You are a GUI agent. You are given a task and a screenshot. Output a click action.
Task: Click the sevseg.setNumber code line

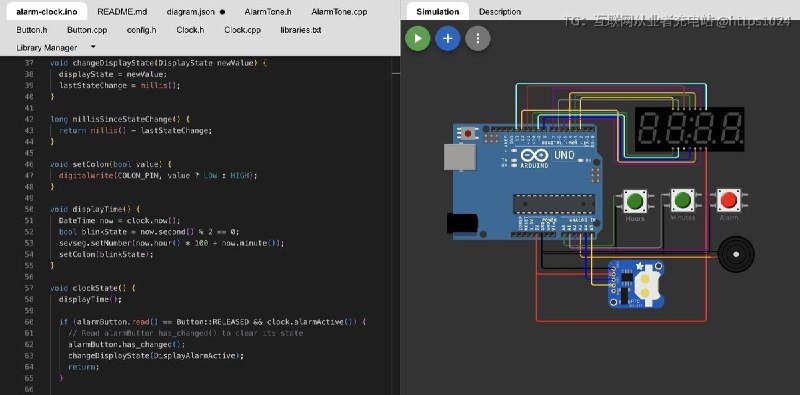pos(171,243)
